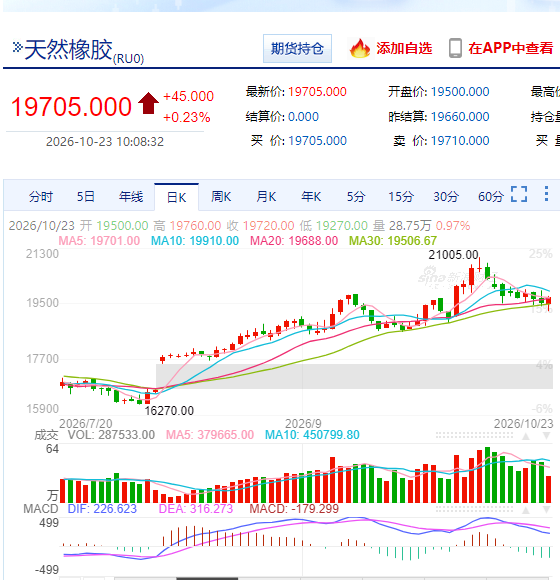This screenshot has height=580, width=560.
Task: Click the dark chart scrollbar thumb at bottom
Action: 207,579
